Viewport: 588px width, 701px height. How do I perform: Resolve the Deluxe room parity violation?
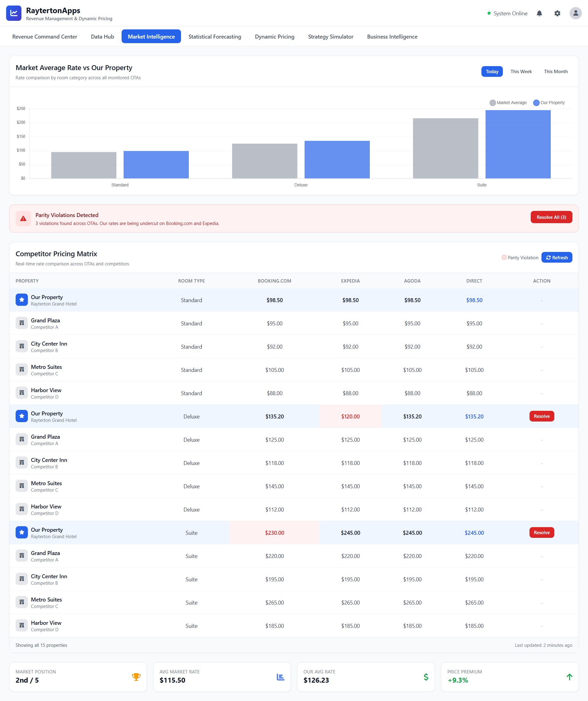coord(541,416)
